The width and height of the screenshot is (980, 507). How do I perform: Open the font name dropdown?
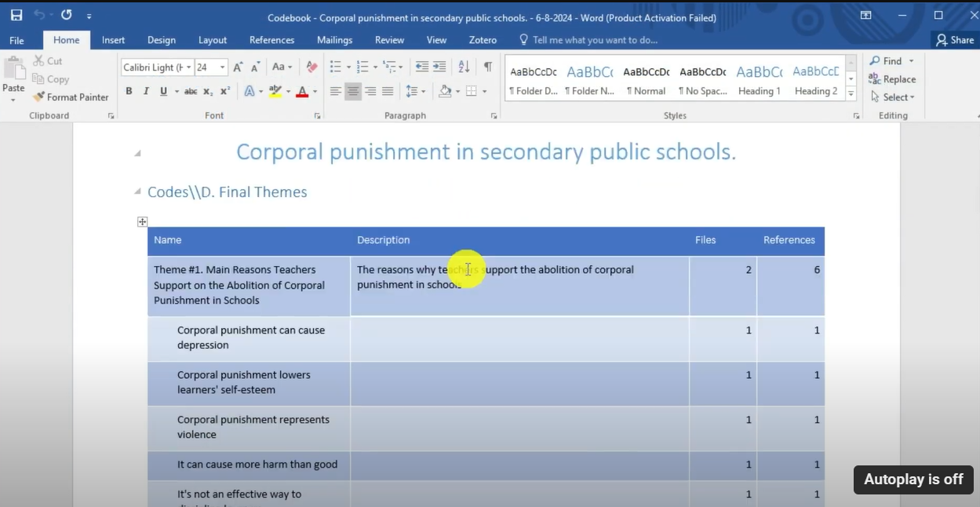[188, 67]
